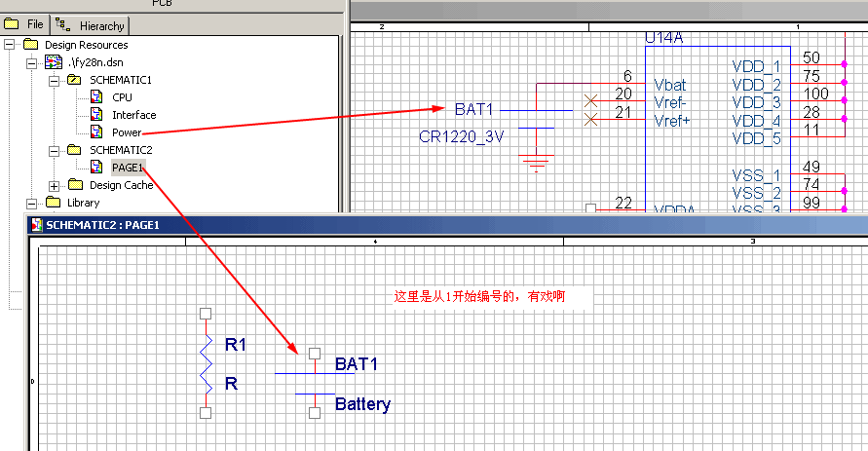The image size is (868, 451).
Task: Select the Interface page in tree
Action: (x=134, y=115)
